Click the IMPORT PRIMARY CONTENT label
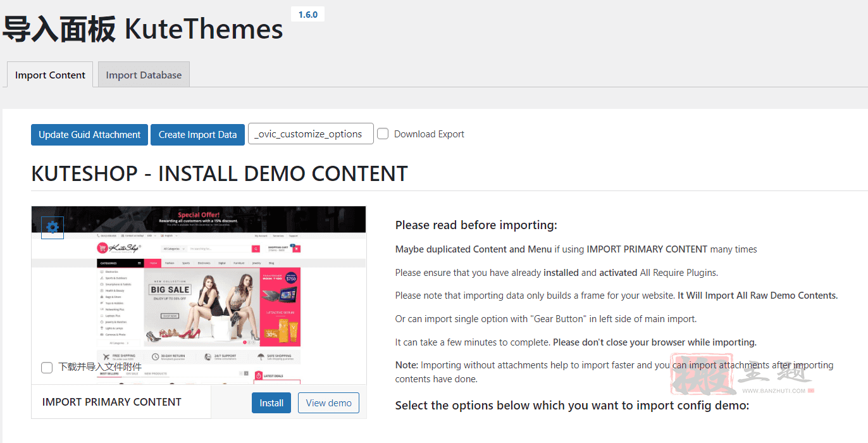Screen dimensions: 868x443 (112, 402)
